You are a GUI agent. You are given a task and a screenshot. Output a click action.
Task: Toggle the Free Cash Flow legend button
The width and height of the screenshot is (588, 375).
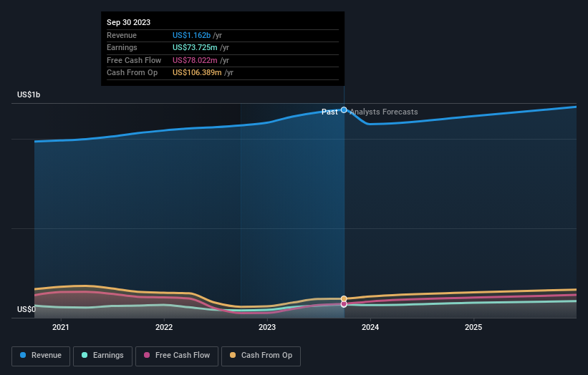coord(177,356)
